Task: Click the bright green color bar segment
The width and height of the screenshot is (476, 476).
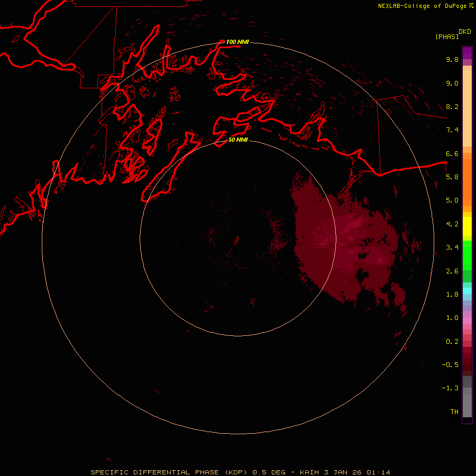Action: pyautogui.click(x=467, y=255)
